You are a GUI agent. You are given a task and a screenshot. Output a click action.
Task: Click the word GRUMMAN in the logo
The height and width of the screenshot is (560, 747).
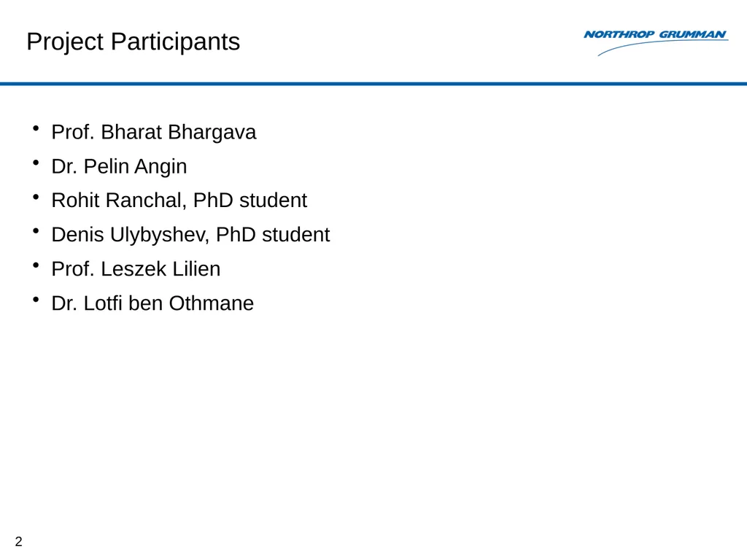pos(692,34)
